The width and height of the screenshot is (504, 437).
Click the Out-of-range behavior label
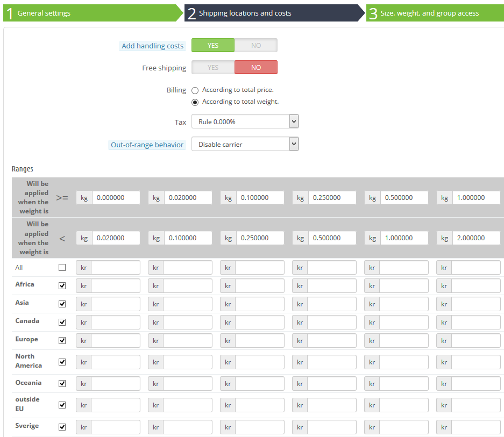(147, 145)
